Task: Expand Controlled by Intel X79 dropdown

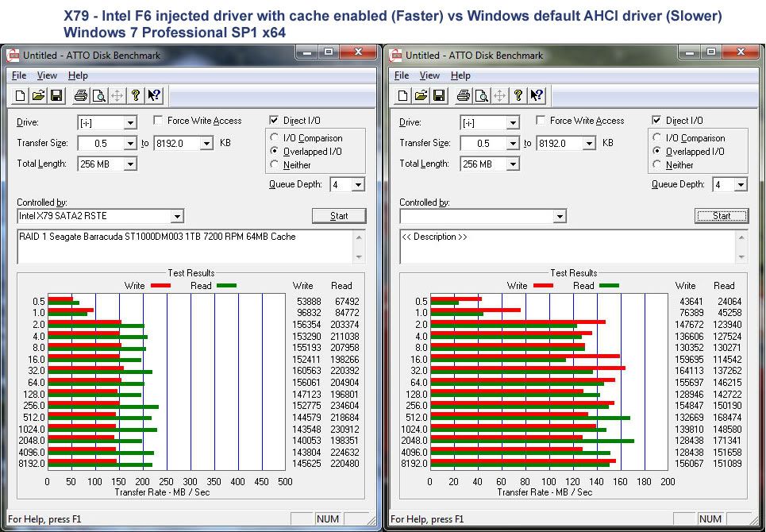Action: (x=177, y=216)
